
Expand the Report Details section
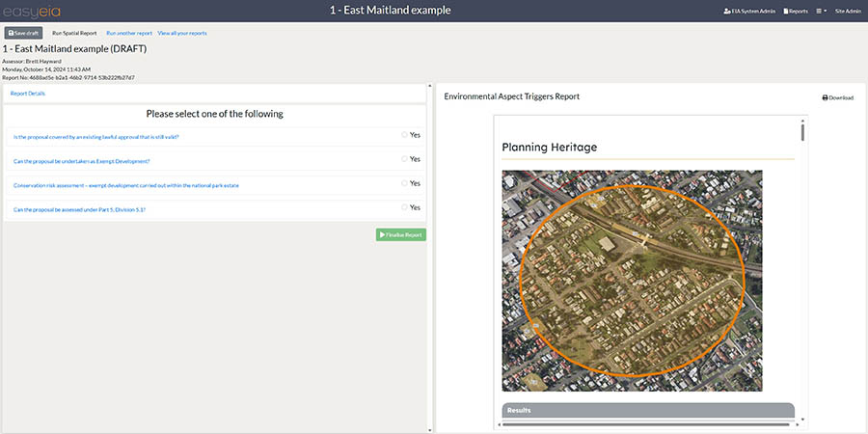pyautogui.click(x=28, y=94)
